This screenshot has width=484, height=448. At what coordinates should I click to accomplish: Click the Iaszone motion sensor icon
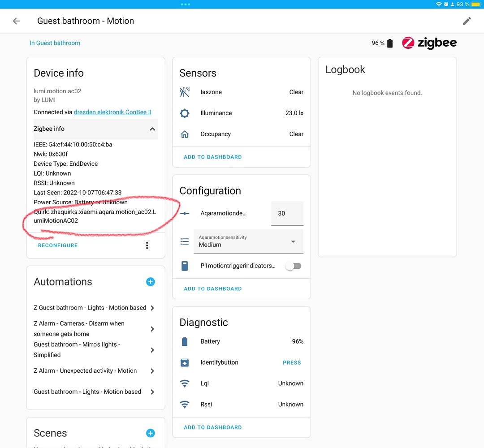[x=185, y=92]
